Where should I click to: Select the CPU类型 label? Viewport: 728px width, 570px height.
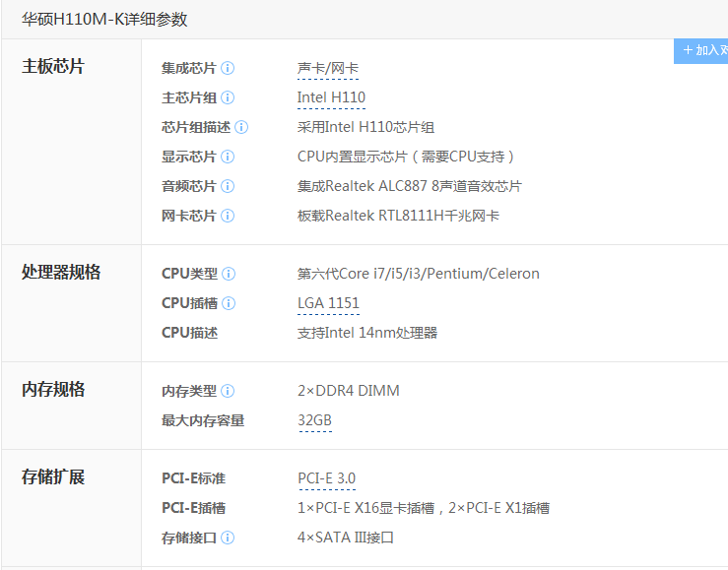point(189,274)
